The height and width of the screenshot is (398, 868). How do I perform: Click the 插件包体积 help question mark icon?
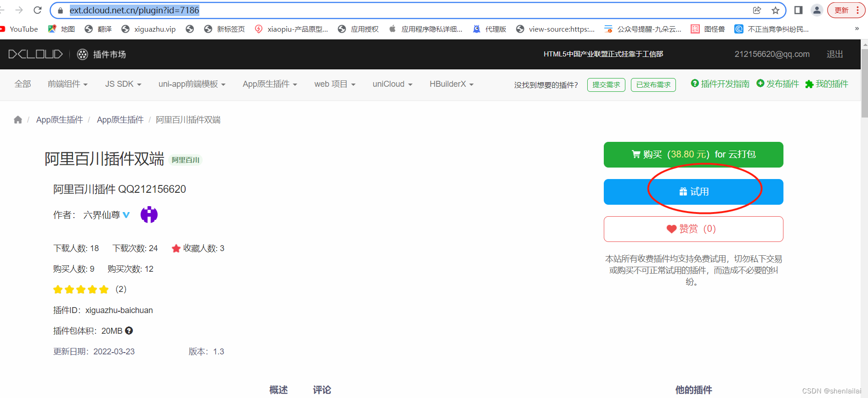(129, 331)
